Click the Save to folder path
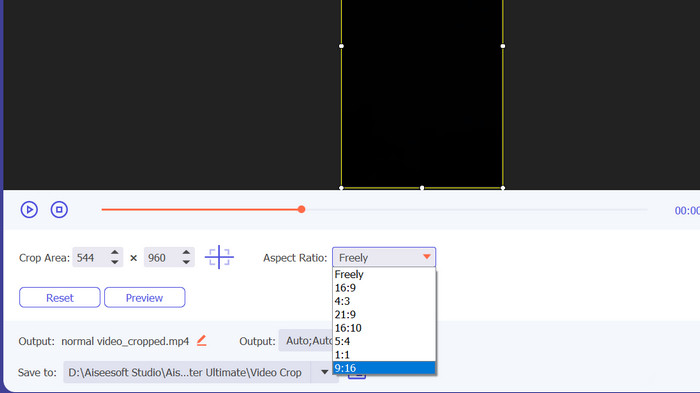This screenshot has height=393, width=700. [x=187, y=372]
